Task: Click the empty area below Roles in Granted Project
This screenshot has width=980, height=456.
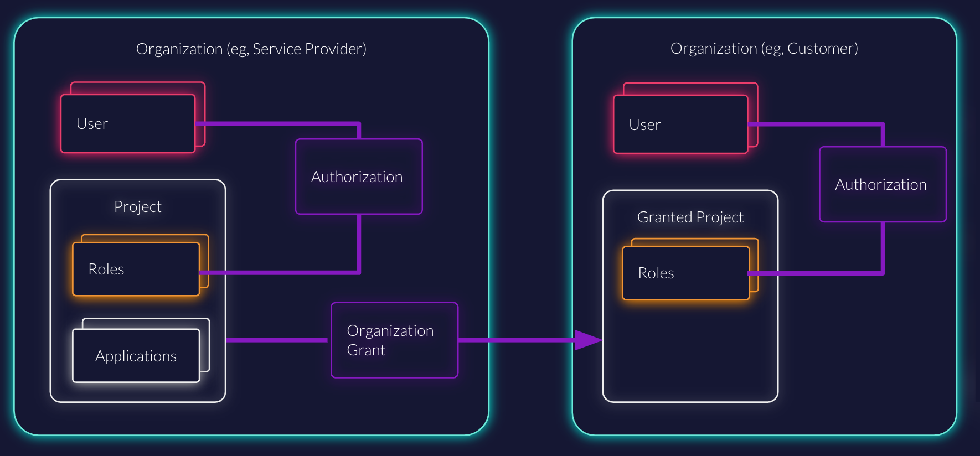Action: point(690,354)
